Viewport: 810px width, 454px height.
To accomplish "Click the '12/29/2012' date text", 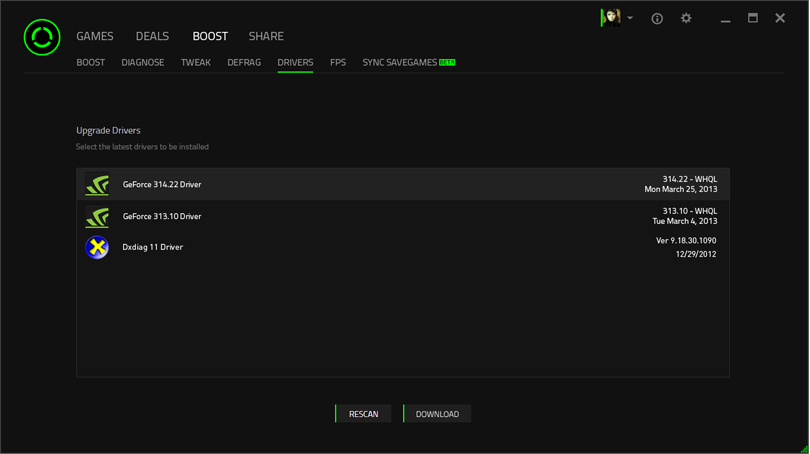I will 696,254.
